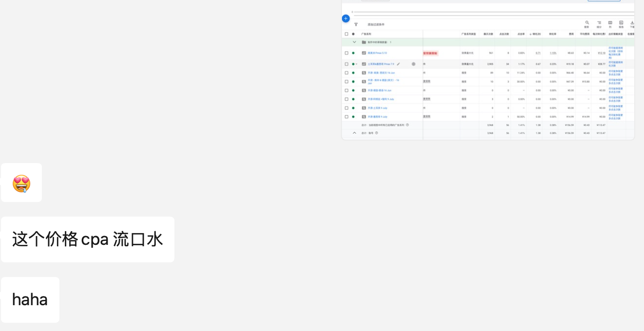Open status dropdown arrow on Pmax 7.9 row

click(357, 64)
